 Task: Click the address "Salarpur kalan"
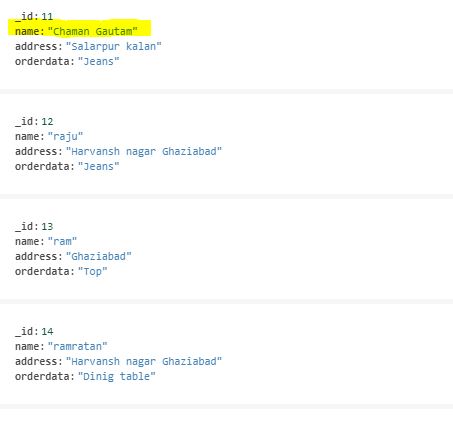114,46
